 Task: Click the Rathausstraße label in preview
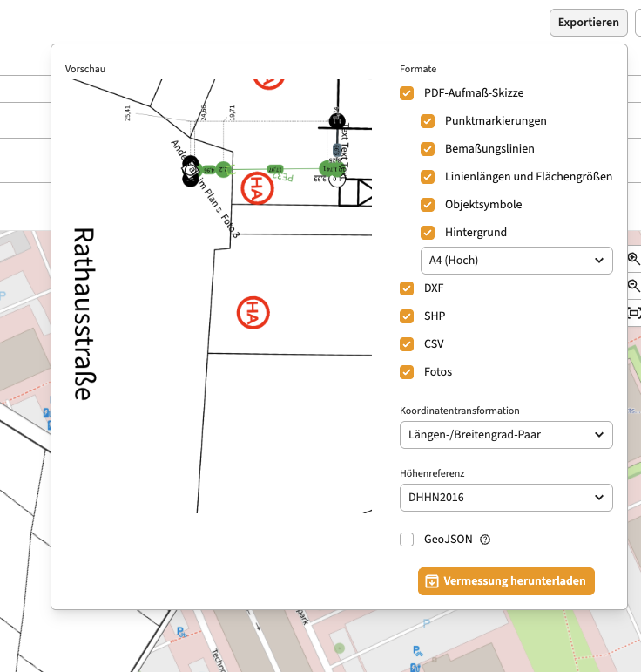pyautogui.click(x=83, y=314)
